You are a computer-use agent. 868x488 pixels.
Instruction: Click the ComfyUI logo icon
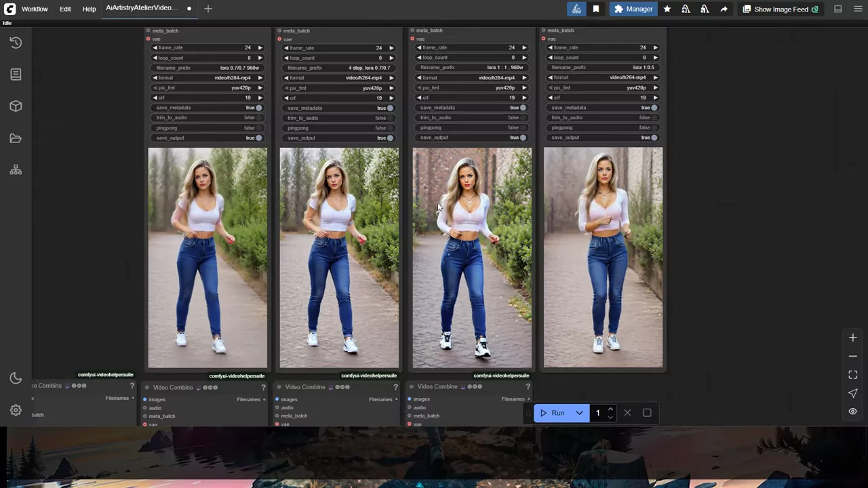[x=9, y=9]
